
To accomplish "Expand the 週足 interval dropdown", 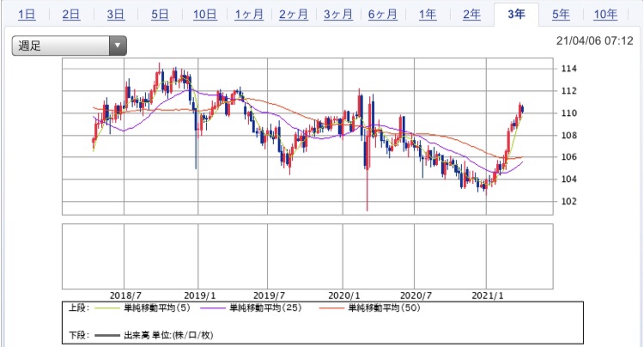I will 69,46.
